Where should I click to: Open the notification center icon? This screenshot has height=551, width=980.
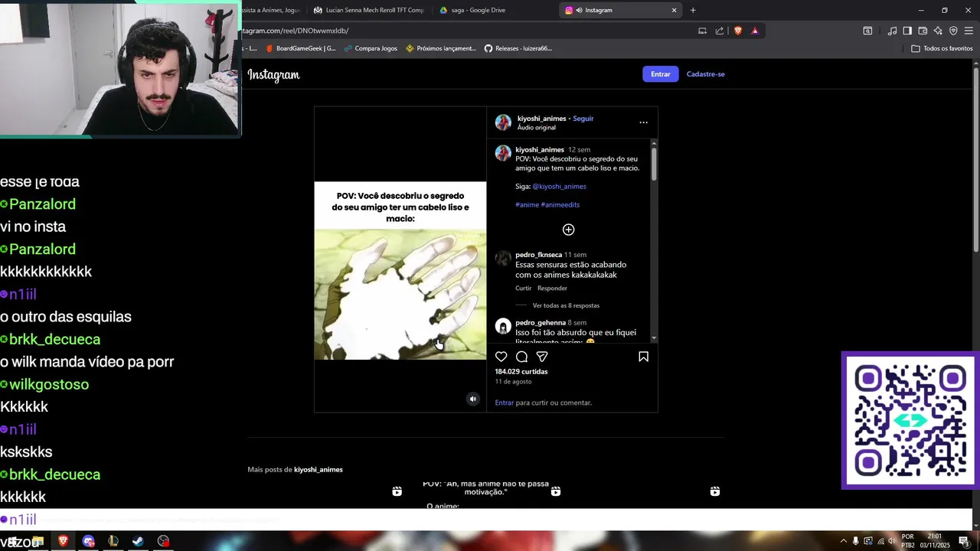[x=964, y=541]
